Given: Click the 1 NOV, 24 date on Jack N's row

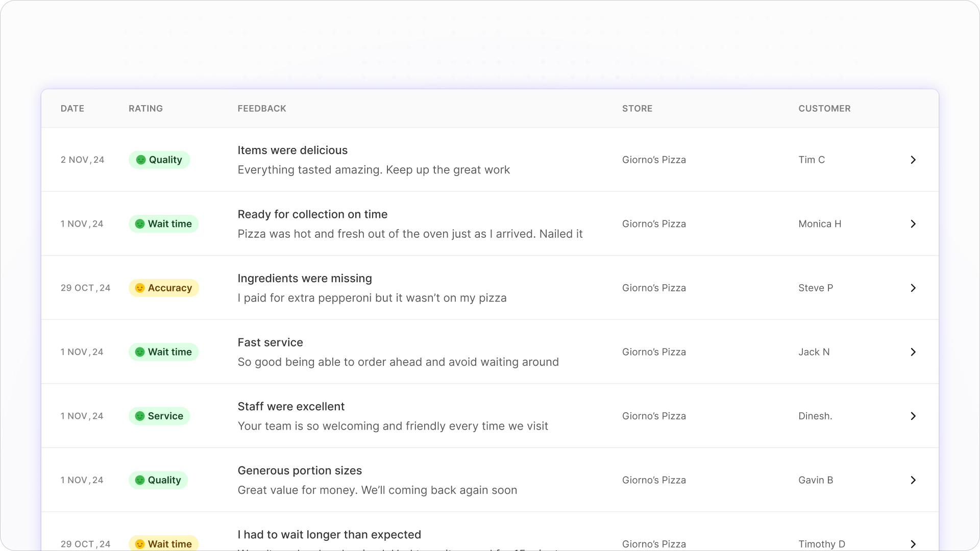Looking at the screenshot, I should click(82, 352).
